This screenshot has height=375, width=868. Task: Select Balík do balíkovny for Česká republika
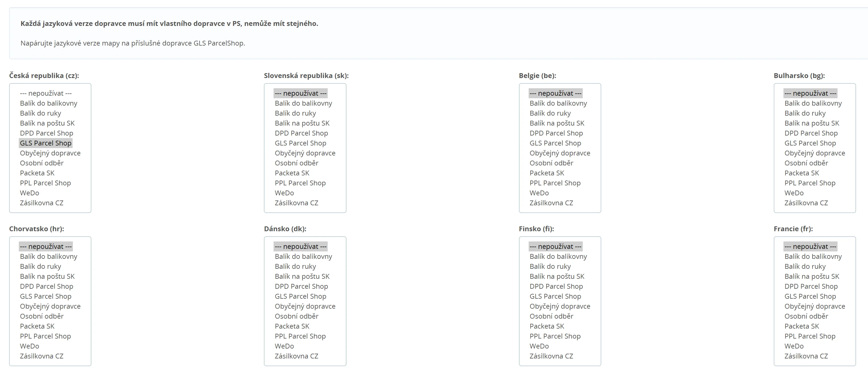(x=48, y=103)
